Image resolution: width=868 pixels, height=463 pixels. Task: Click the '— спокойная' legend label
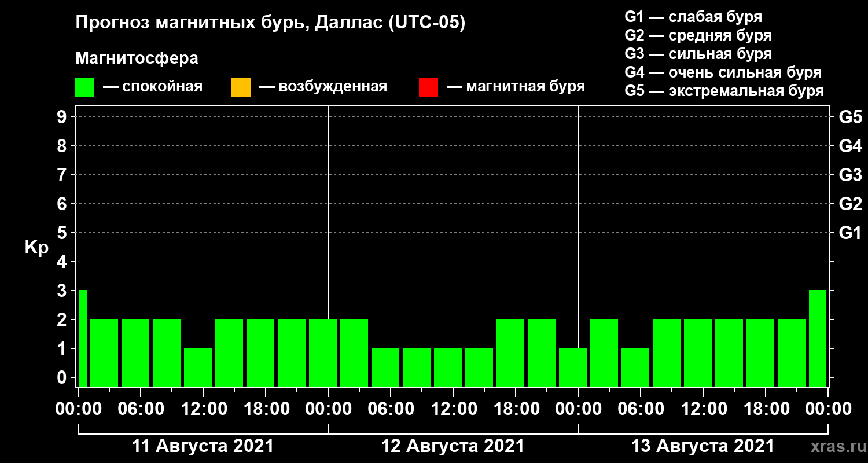(153, 87)
